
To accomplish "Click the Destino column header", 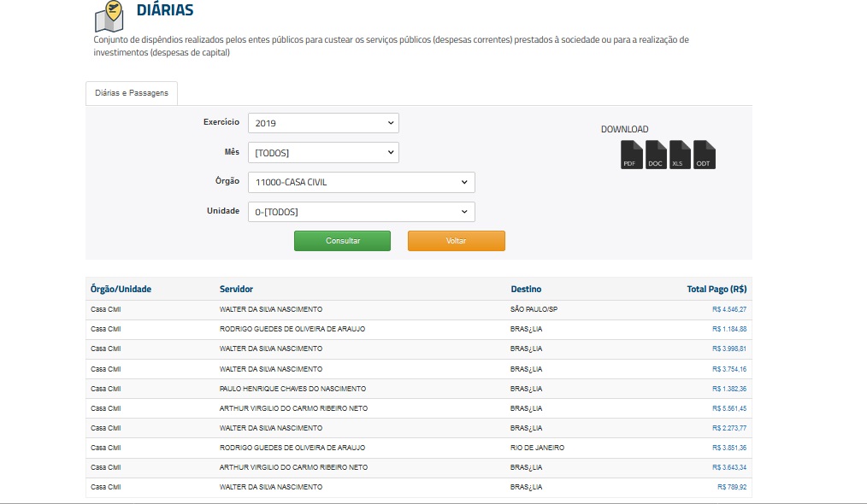I will [x=526, y=290].
